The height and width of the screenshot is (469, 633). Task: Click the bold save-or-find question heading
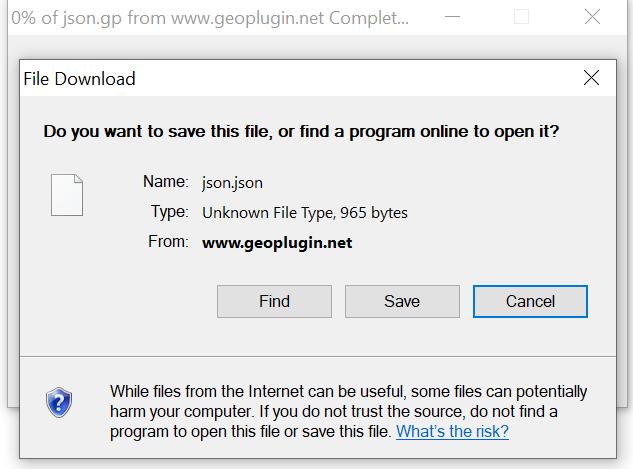[x=301, y=131]
